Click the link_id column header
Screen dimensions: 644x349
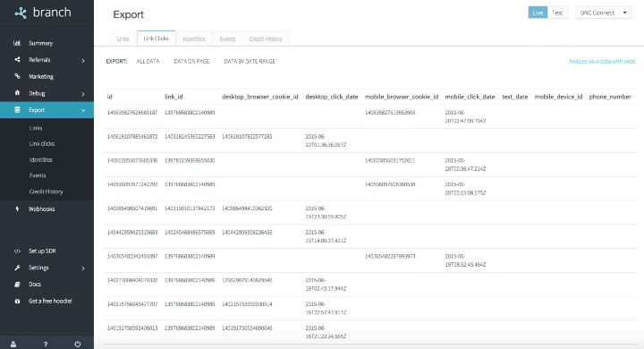174,97
